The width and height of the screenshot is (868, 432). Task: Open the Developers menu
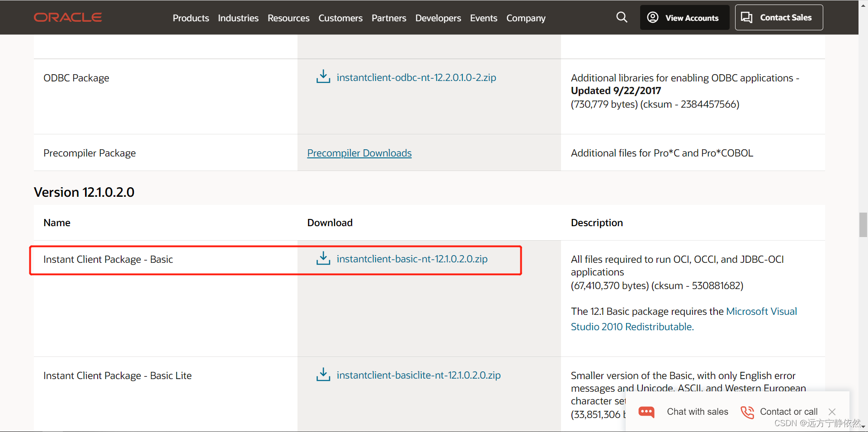tap(438, 18)
